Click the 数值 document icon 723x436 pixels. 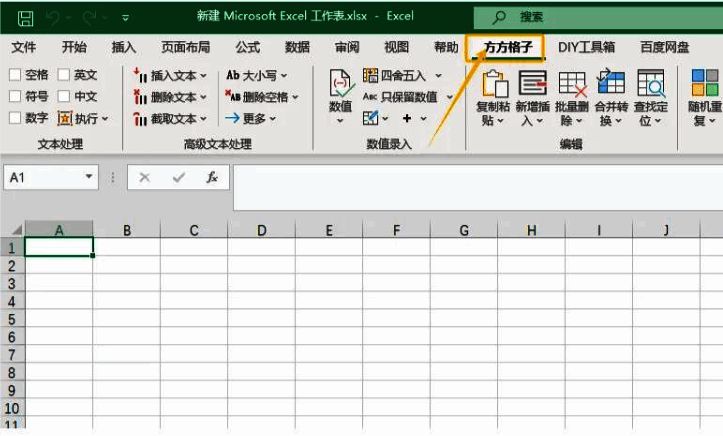(x=341, y=83)
